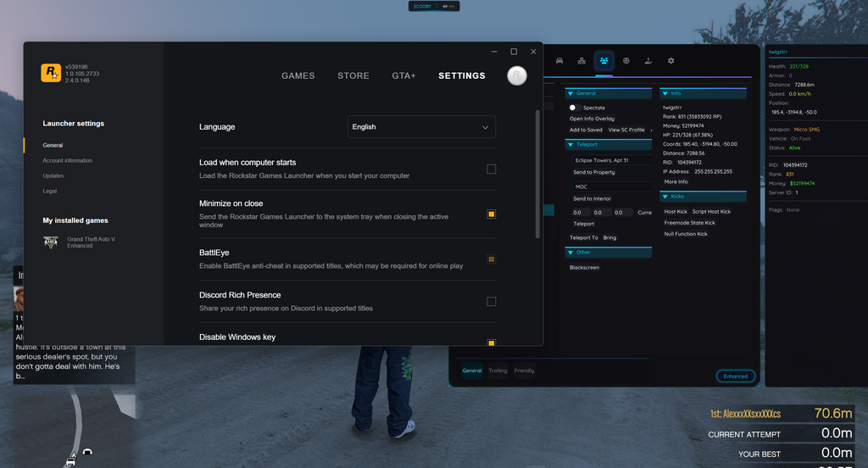Click the Host Kick button
This screenshot has width=868, height=468.
click(676, 212)
